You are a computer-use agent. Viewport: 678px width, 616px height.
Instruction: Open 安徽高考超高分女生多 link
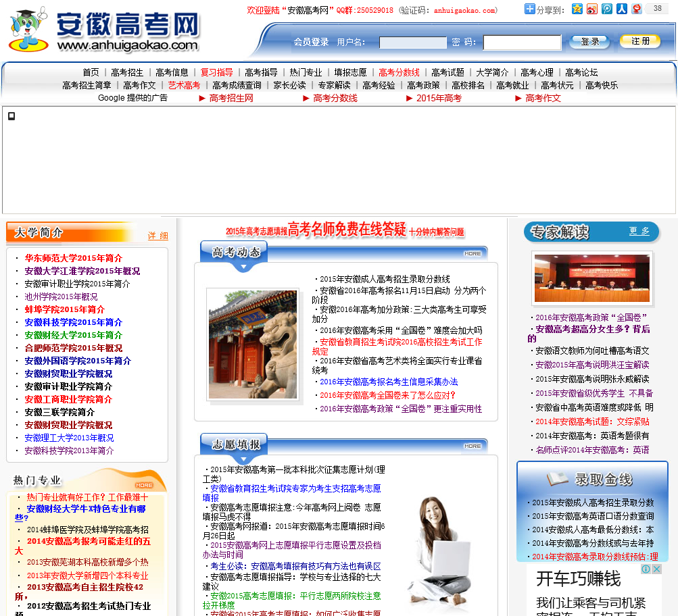tap(589, 334)
